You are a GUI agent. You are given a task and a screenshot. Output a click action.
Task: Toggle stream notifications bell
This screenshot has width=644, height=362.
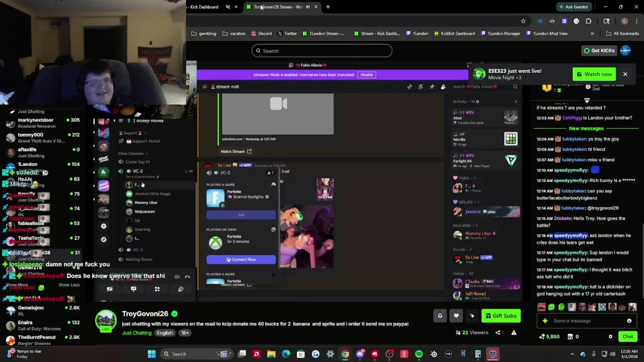tap(440, 316)
